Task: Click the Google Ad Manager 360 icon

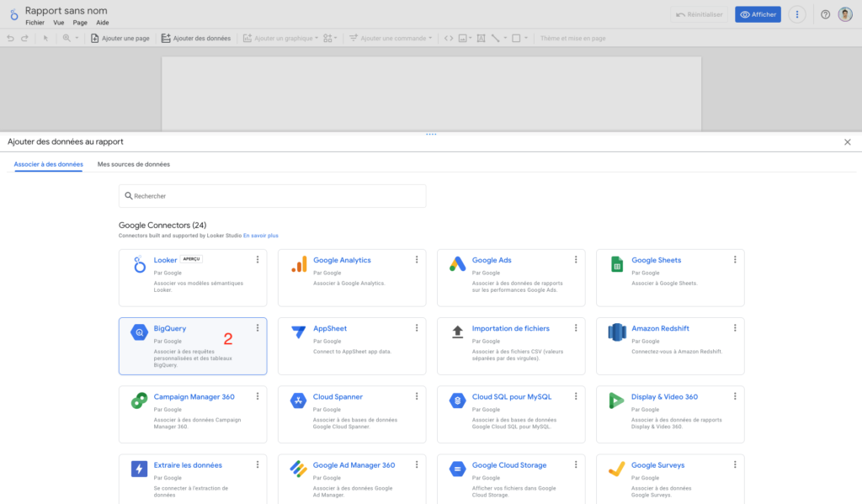Action: (299, 469)
